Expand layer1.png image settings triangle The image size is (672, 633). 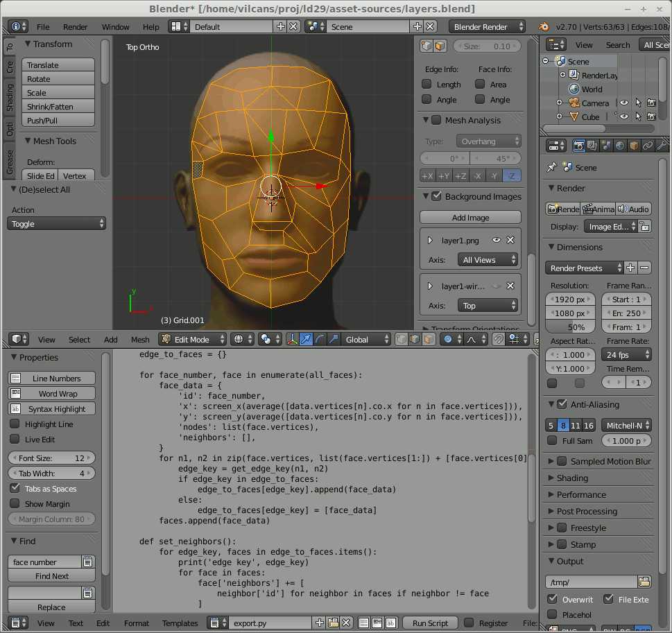click(x=430, y=240)
